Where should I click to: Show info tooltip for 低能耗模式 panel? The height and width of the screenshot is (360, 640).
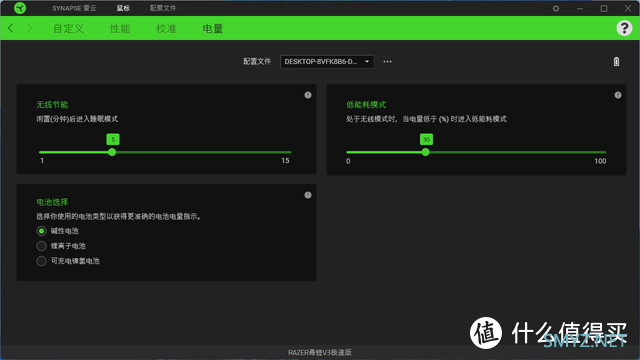coord(618,95)
